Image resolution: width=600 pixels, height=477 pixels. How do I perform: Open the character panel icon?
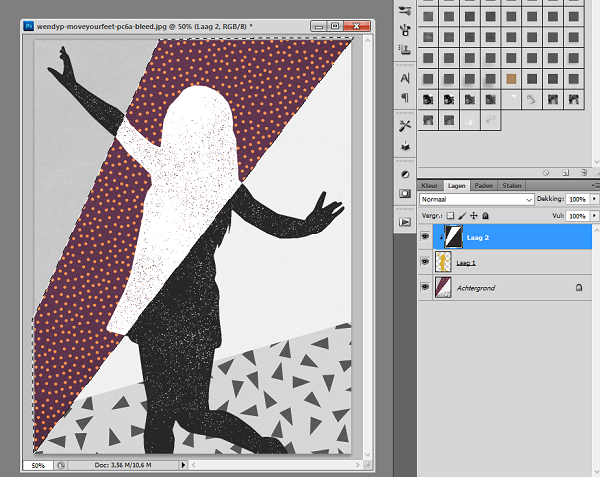pyautogui.click(x=405, y=78)
